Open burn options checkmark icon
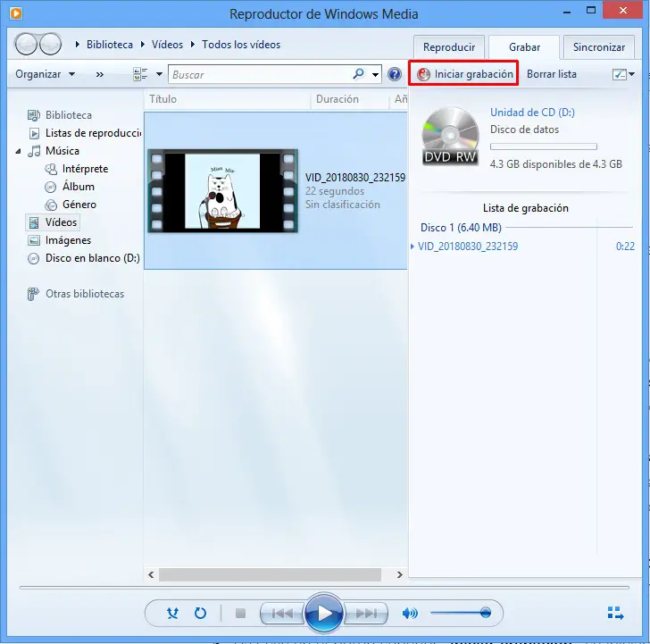The height and width of the screenshot is (644, 650). [x=620, y=74]
